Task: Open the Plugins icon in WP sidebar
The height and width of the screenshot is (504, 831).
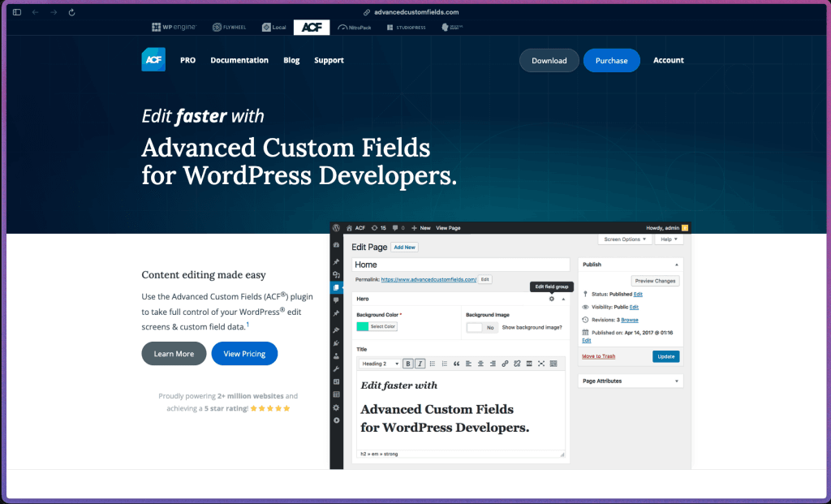Action: [336, 342]
